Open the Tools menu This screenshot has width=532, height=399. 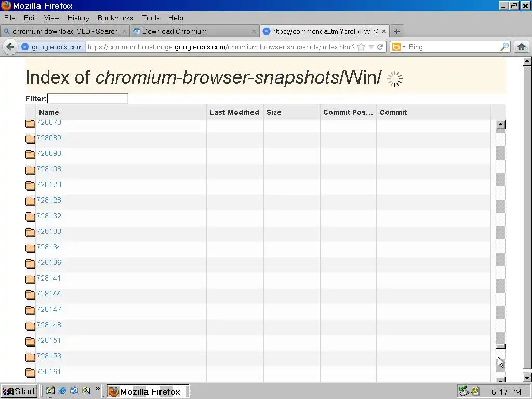coord(151,18)
